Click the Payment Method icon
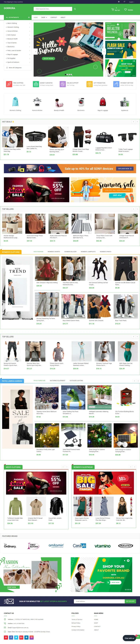The width and height of the screenshot is (140, 644). (116, 84)
